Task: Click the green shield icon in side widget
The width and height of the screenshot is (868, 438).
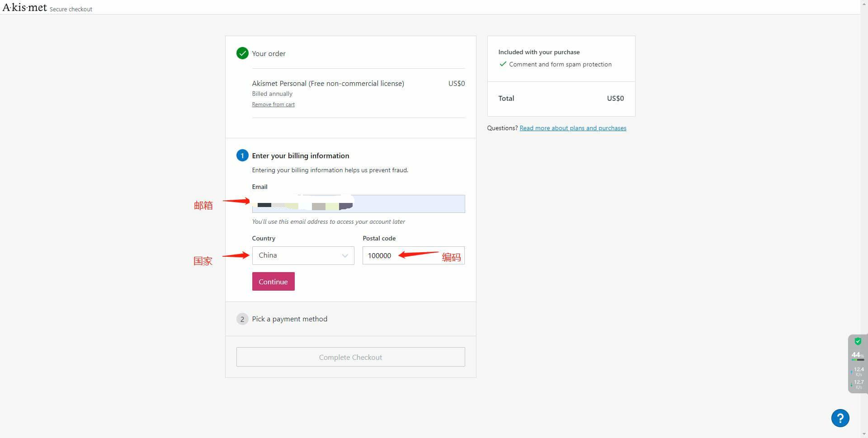Action: (x=858, y=341)
